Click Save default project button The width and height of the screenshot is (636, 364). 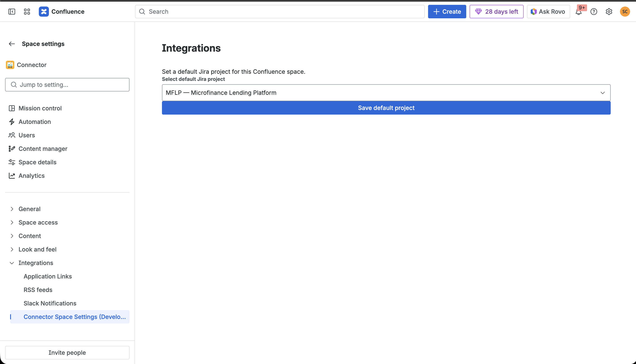(x=386, y=108)
